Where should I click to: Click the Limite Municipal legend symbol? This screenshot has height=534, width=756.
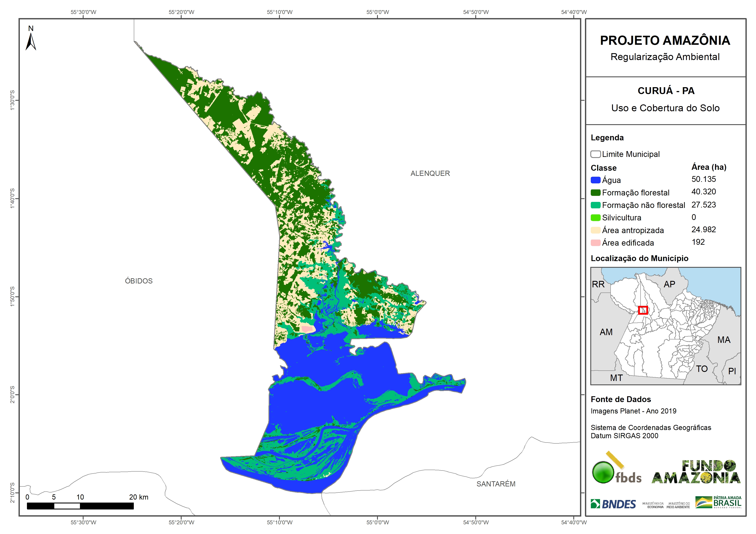point(595,154)
